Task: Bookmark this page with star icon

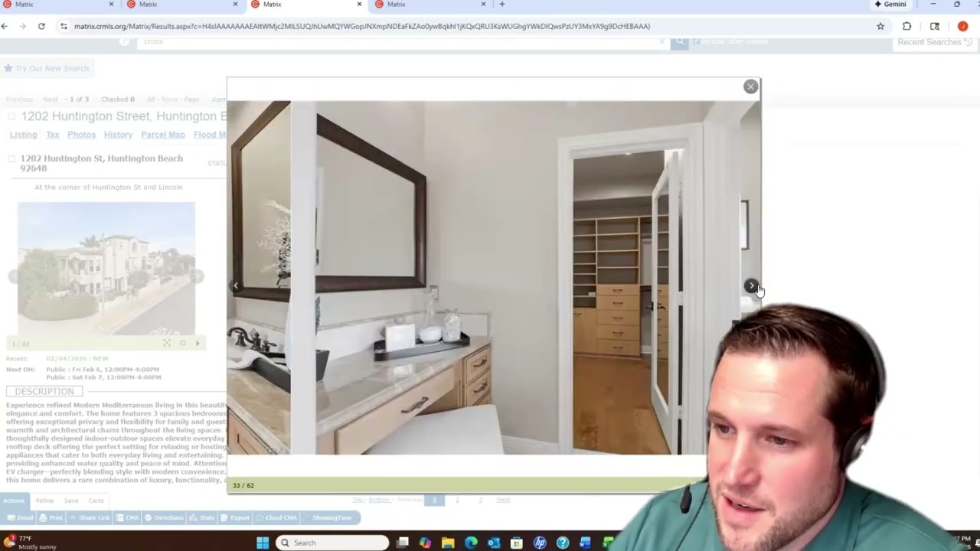Action: click(880, 26)
